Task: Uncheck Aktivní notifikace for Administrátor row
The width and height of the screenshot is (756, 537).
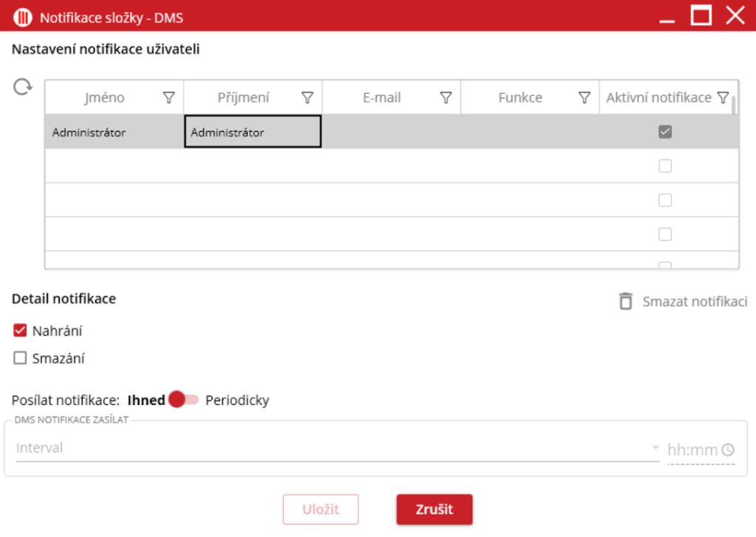Action: 665,132
